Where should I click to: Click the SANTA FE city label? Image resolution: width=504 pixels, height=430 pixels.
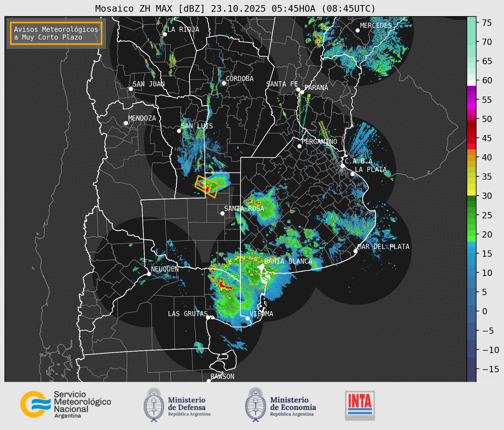tap(282, 84)
